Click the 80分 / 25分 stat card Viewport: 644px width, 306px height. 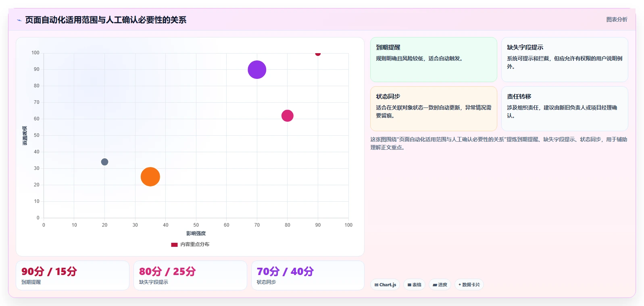coord(190,275)
